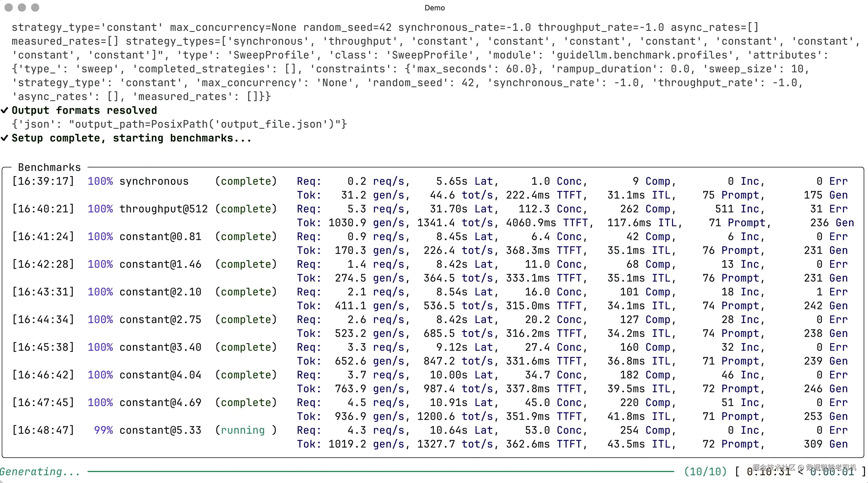Click the yellow minimize window button

(x=22, y=7)
